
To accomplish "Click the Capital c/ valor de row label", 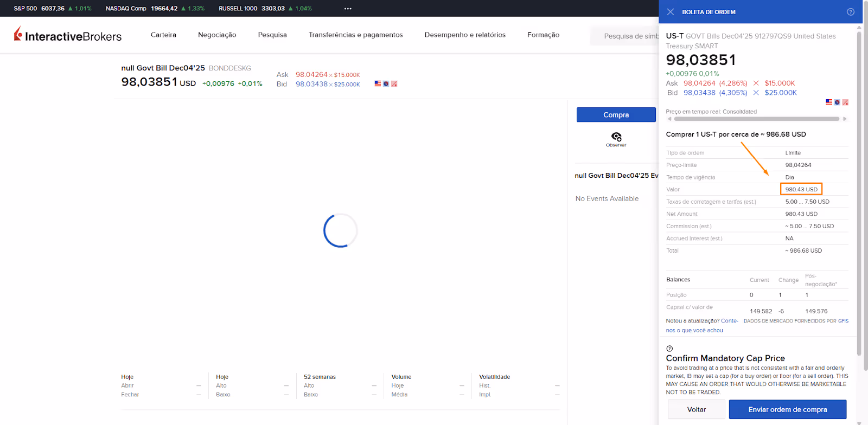I will [x=690, y=307].
